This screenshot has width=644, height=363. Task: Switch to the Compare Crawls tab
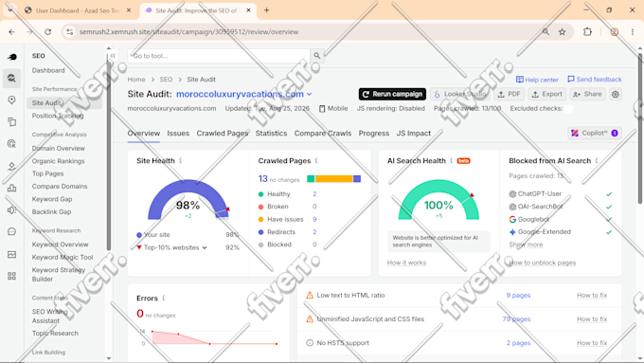[323, 134]
